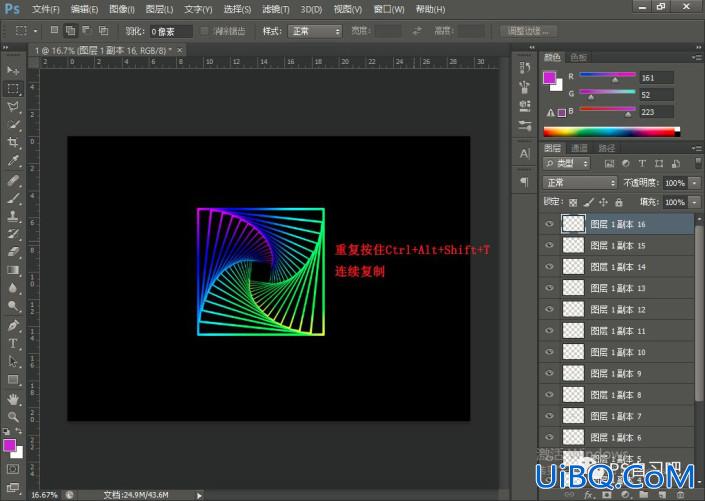Image resolution: width=705 pixels, height=501 pixels.
Task: Click the B value field 223
Action: (656, 112)
